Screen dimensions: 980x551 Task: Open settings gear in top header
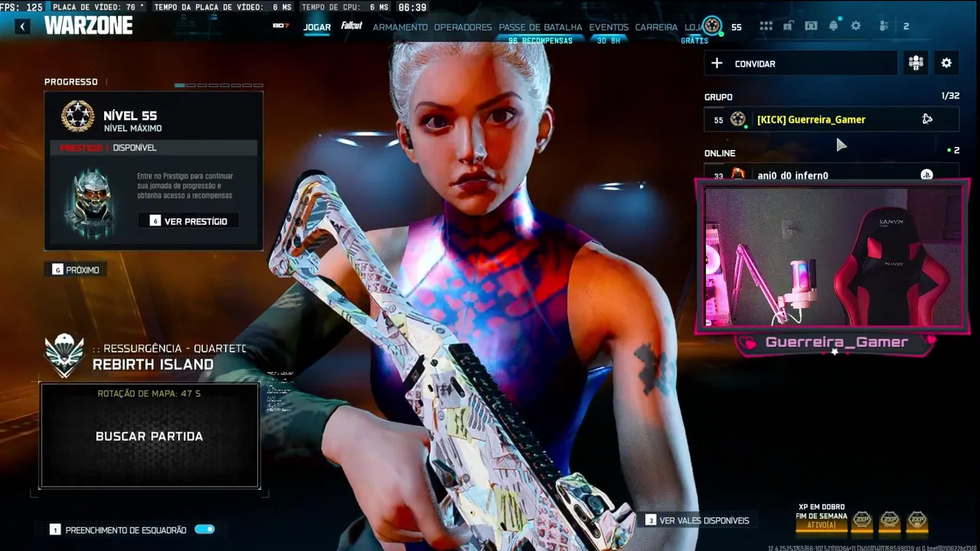pos(856,26)
